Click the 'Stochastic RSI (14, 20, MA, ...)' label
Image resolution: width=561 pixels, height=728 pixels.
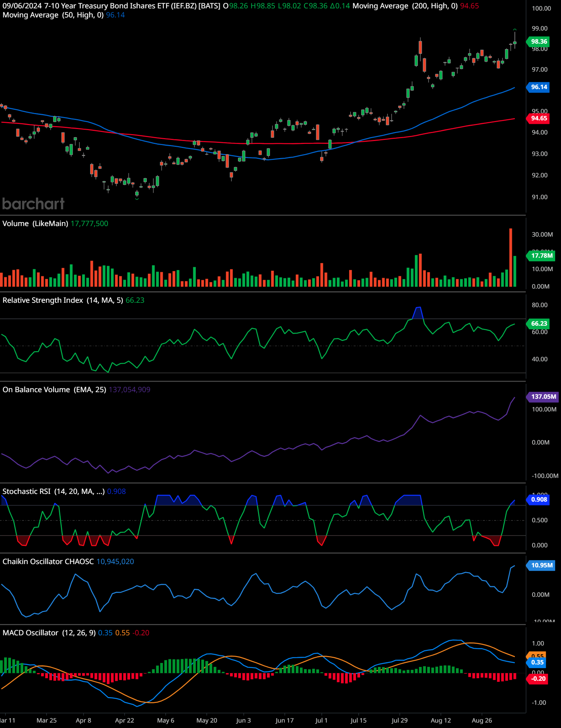54,491
